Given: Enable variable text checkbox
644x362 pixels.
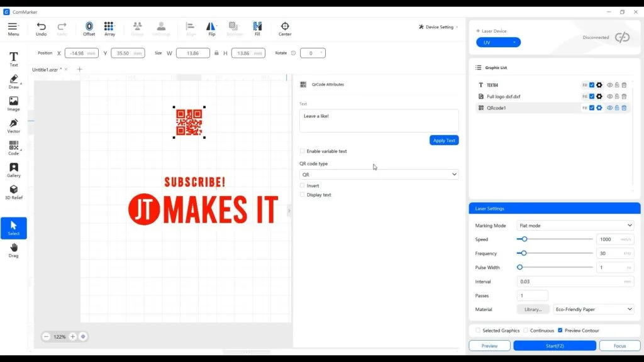Looking at the screenshot, I should 303,151.
